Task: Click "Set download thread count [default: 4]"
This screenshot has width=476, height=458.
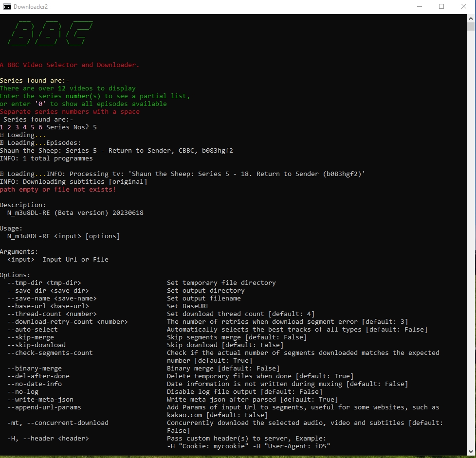Action: [x=241, y=314]
